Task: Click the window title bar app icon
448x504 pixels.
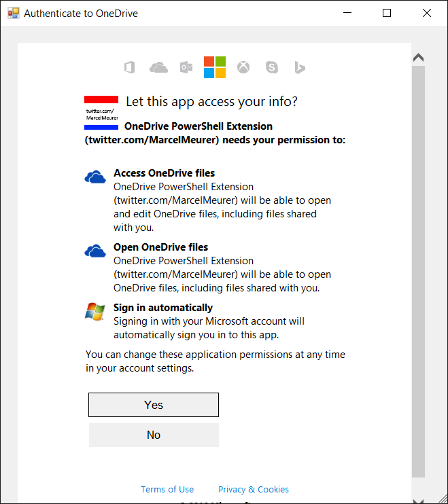Action: (14, 13)
